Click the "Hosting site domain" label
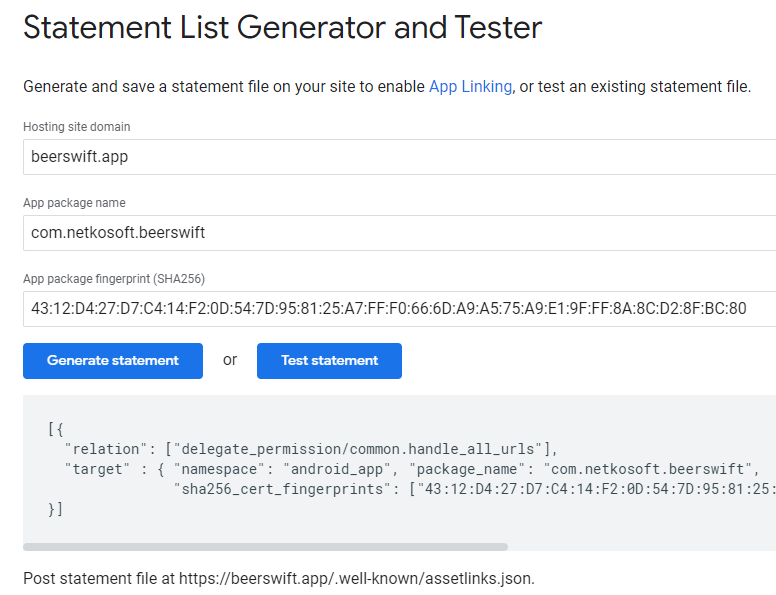This screenshot has width=776, height=595. 77,127
